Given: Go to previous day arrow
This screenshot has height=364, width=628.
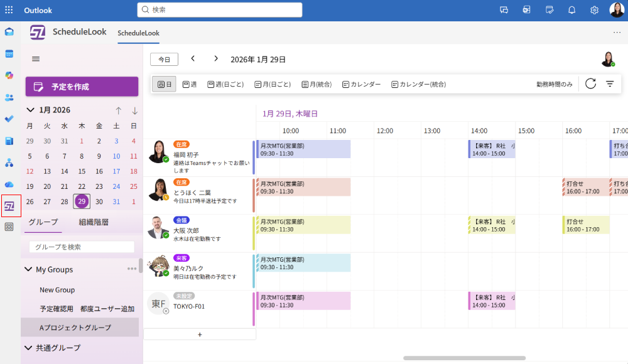Looking at the screenshot, I should point(193,59).
